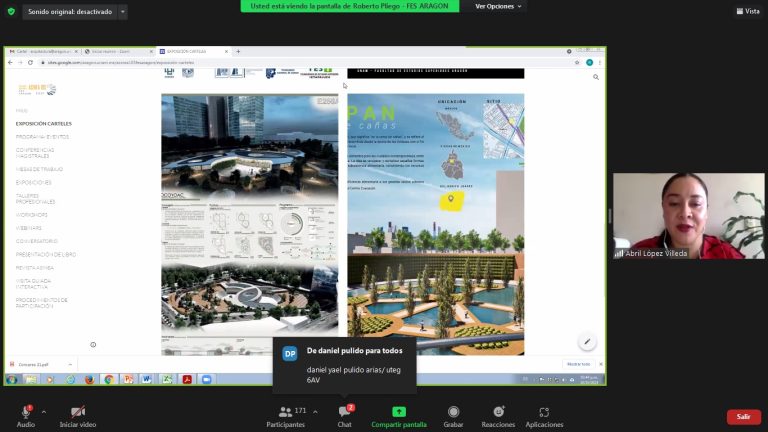Open the Mesas de Trabajo page

[39, 169]
